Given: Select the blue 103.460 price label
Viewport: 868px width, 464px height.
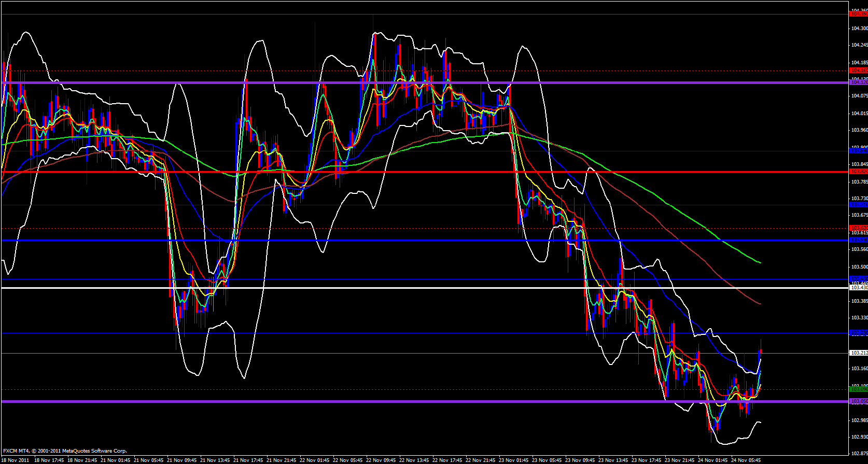Looking at the screenshot, I should click(x=858, y=279).
